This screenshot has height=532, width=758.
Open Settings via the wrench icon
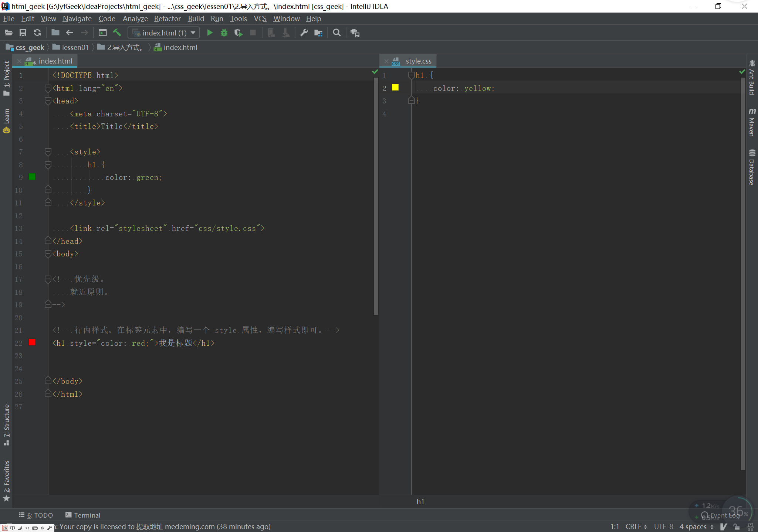[304, 33]
